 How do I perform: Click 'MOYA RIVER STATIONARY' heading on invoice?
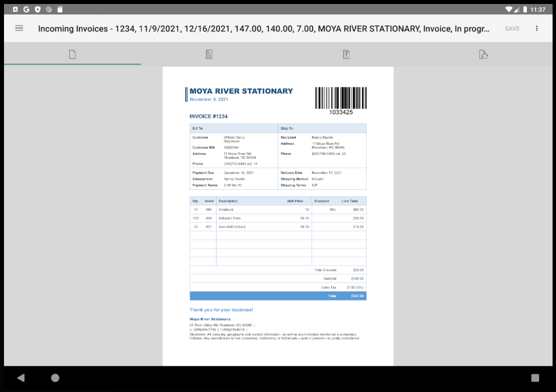click(240, 90)
